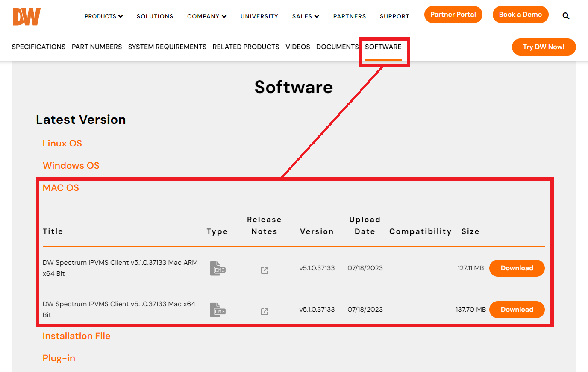This screenshot has width=588, height=372.
Task: Download the 137.70 MB Mac x64 client
Action: pyautogui.click(x=517, y=310)
